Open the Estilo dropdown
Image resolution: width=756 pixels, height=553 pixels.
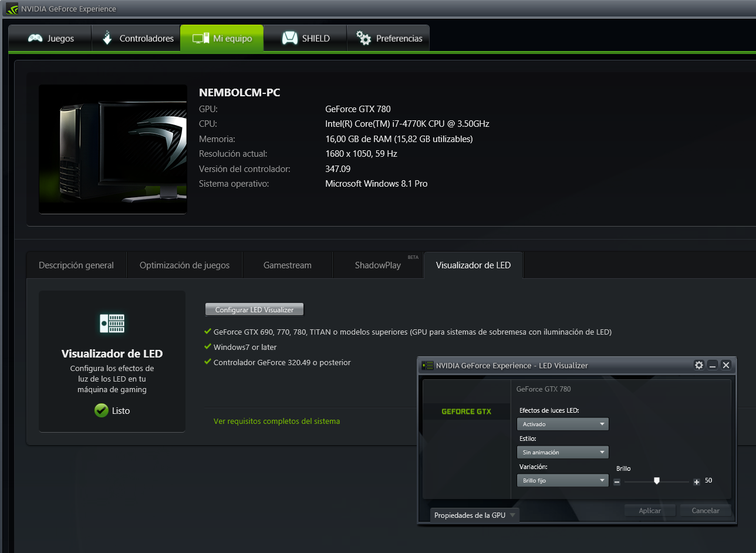[x=563, y=452]
